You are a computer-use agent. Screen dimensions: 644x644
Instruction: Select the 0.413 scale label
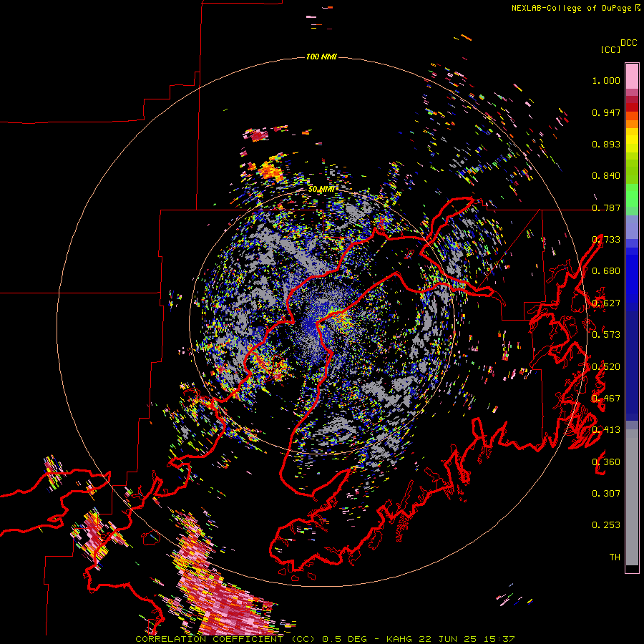[606, 430]
